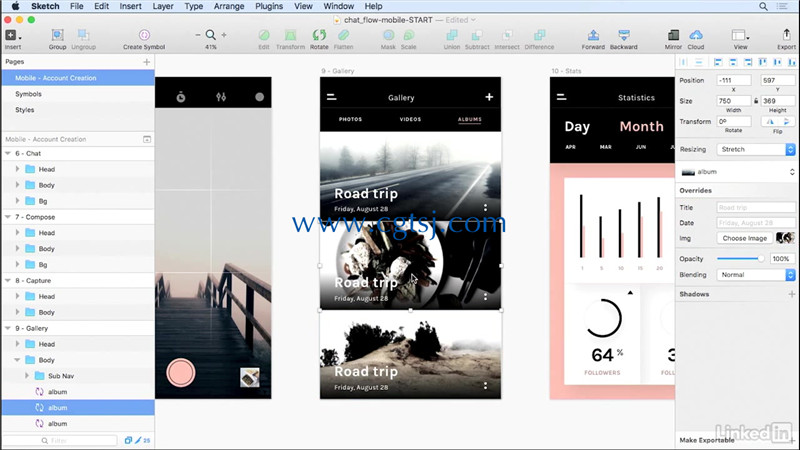Open the Insert menu
Viewport: 800px width, 450px height.
(x=131, y=6)
